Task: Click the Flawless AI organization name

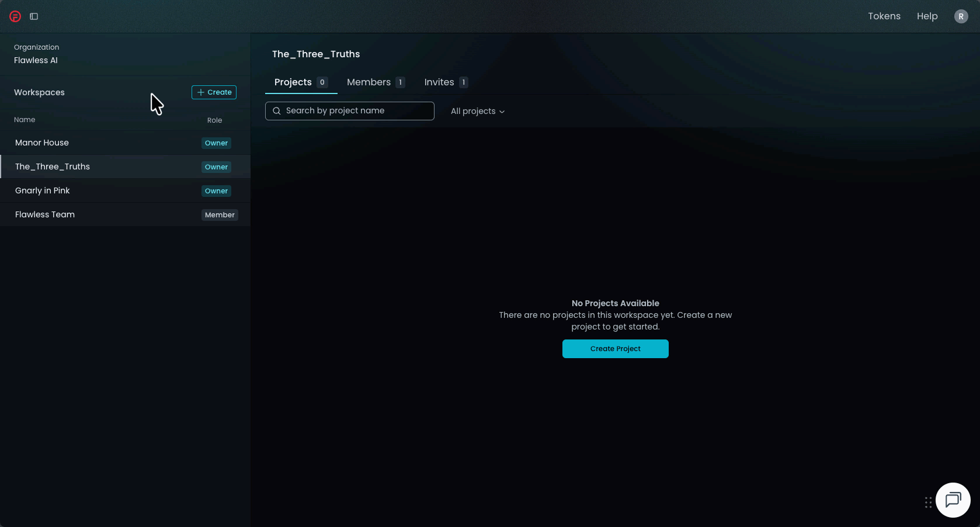Action: pos(36,60)
